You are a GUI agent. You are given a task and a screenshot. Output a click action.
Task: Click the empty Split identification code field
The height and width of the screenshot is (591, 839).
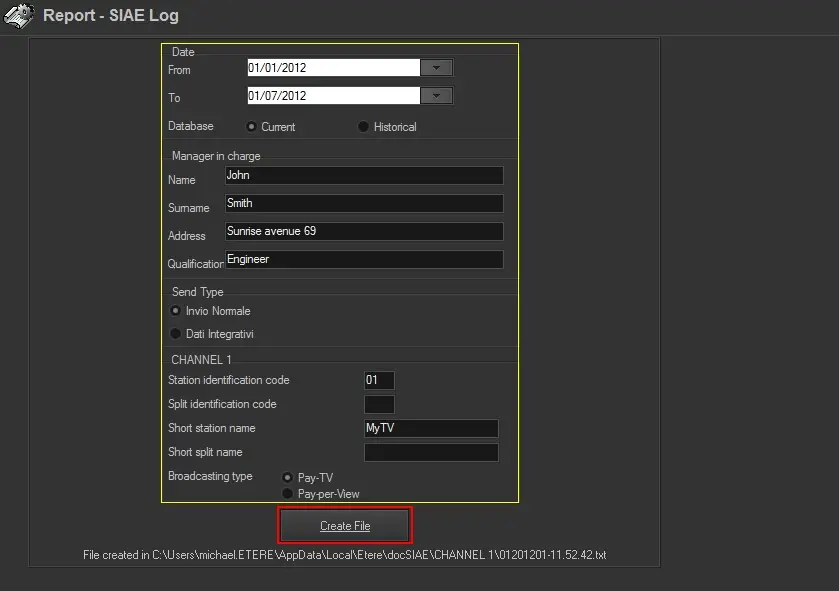(x=379, y=405)
